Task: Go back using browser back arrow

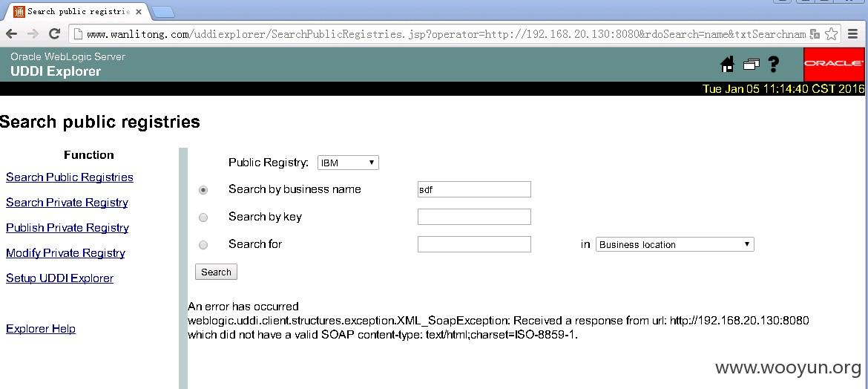Action: coord(11,34)
